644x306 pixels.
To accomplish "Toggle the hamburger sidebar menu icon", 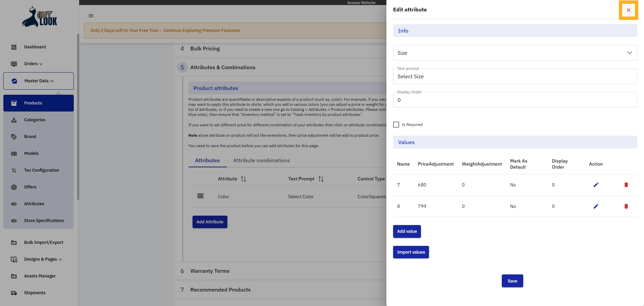I will (x=91, y=16).
